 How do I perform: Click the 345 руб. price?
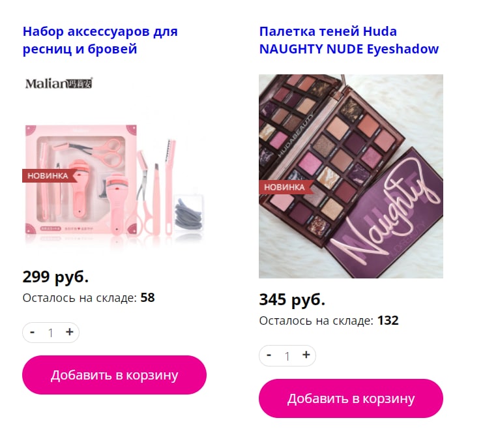292,299
